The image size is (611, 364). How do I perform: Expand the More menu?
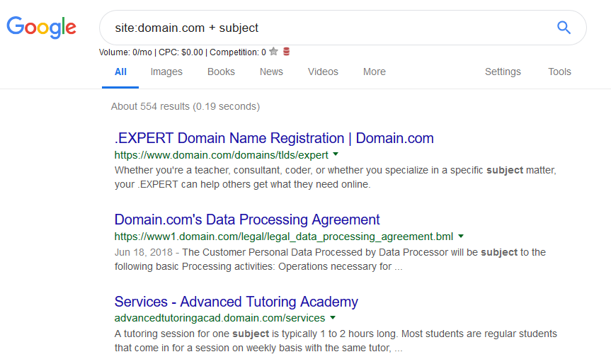pyautogui.click(x=375, y=72)
